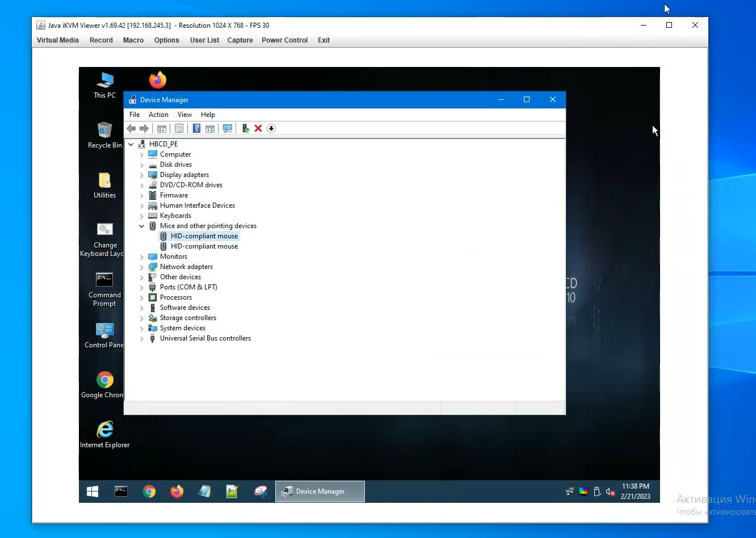
Task: Select the second HID-compliant mouse entry
Action: click(x=204, y=246)
